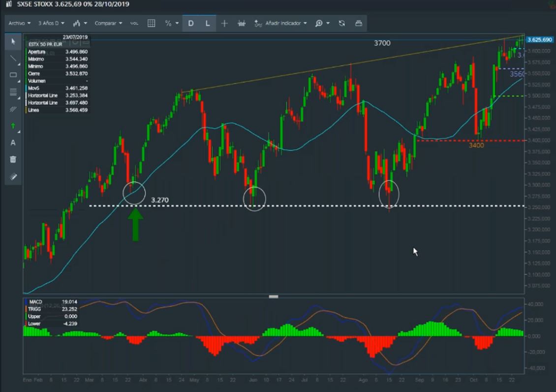Open the Comparar dropdown

(x=108, y=23)
